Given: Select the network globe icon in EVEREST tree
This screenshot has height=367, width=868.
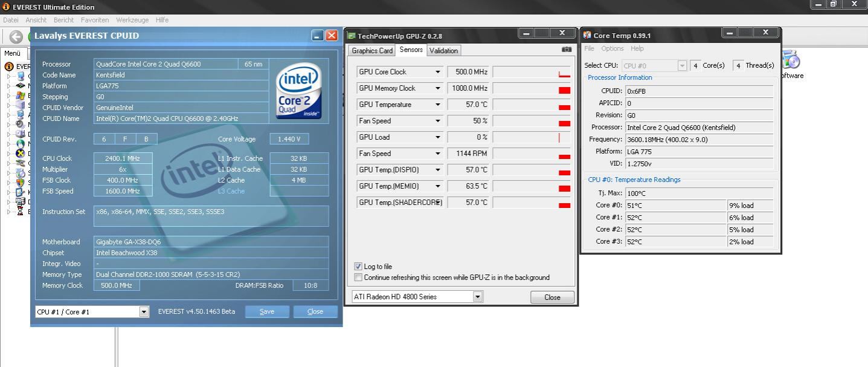Looking at the screenshot, I should coord(21,144).
